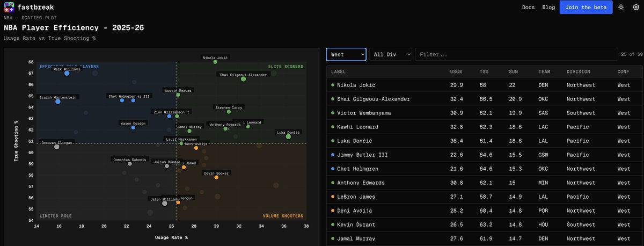Click Victor Wembanyama's name in the table
644x246 pixels.
pyautogui.click(x=364, y=113)
